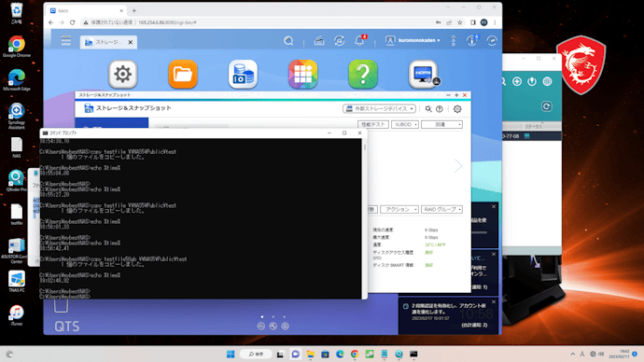Go to first QTS desktop page dot
644x362 pixels.
point(262,316)
